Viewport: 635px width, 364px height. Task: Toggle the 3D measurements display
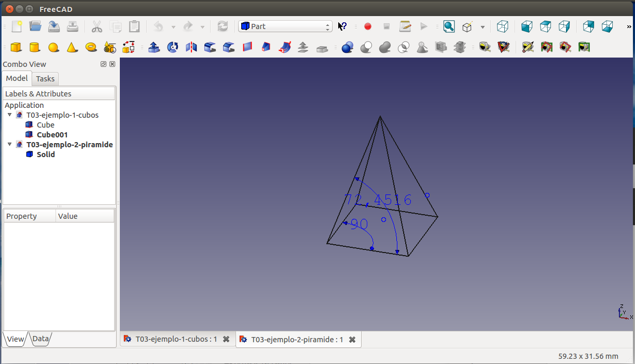pyautogui.click(x=565, y=48)
